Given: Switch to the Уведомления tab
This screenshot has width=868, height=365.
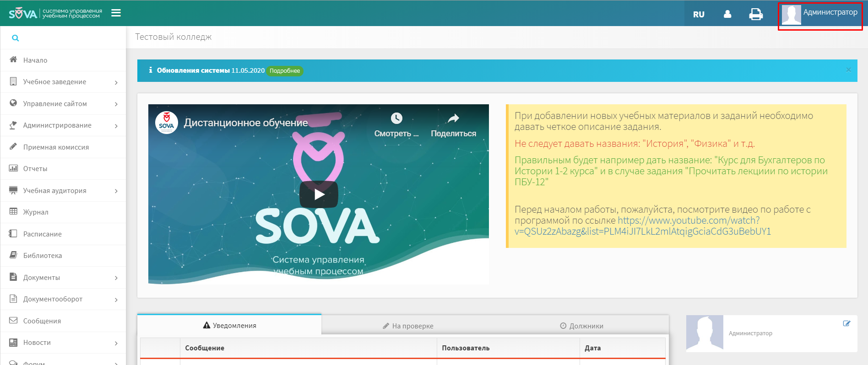Looking at the screenshot, I should click(x=229, y=326).
